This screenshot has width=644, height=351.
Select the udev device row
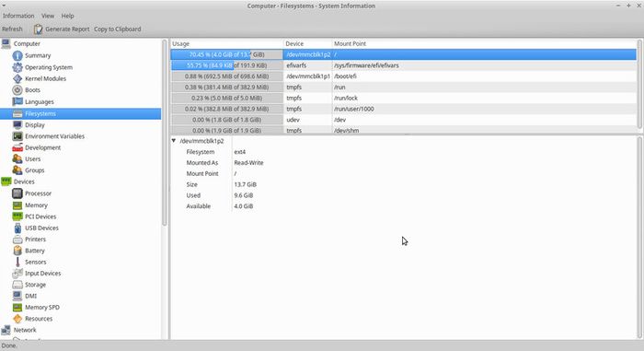pos(293,120)
